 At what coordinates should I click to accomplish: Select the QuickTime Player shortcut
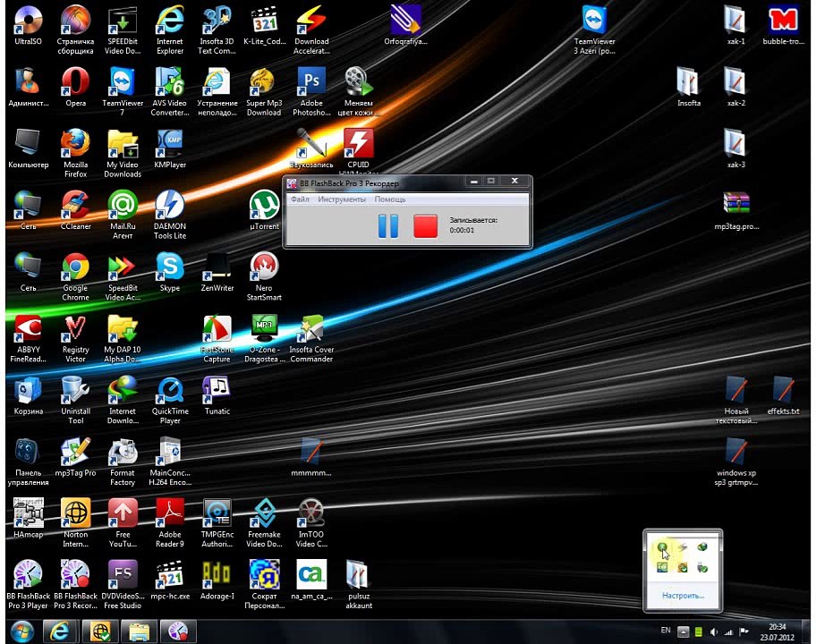coord(170,400)
